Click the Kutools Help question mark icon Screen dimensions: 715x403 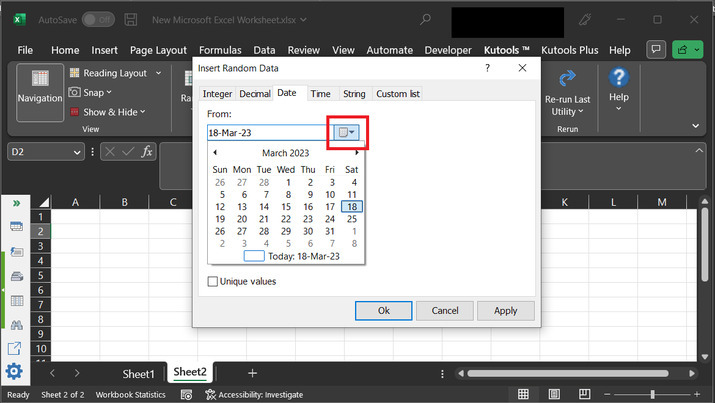tap(618, 84)
